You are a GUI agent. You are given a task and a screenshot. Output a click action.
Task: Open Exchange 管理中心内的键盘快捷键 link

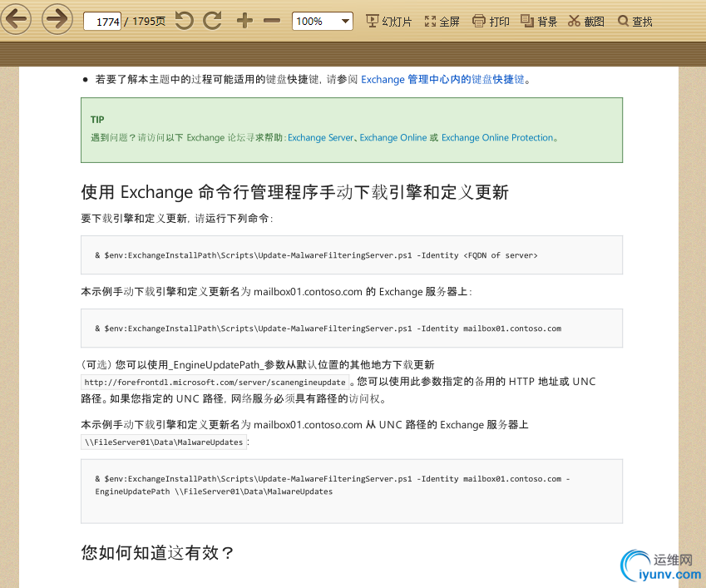coord(443,80)
